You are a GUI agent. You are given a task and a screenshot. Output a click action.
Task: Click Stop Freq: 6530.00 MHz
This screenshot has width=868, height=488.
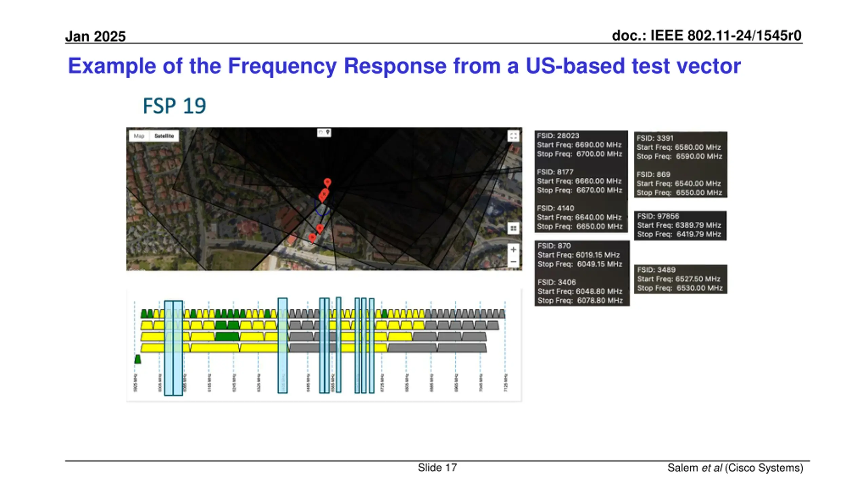pyautogui.click(x=680, y=288)
